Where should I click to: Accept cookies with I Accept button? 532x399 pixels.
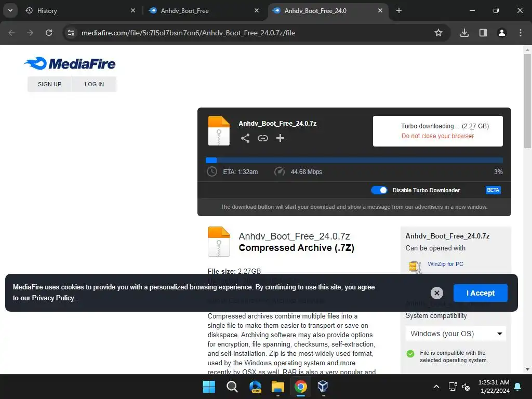click(481, 293)
